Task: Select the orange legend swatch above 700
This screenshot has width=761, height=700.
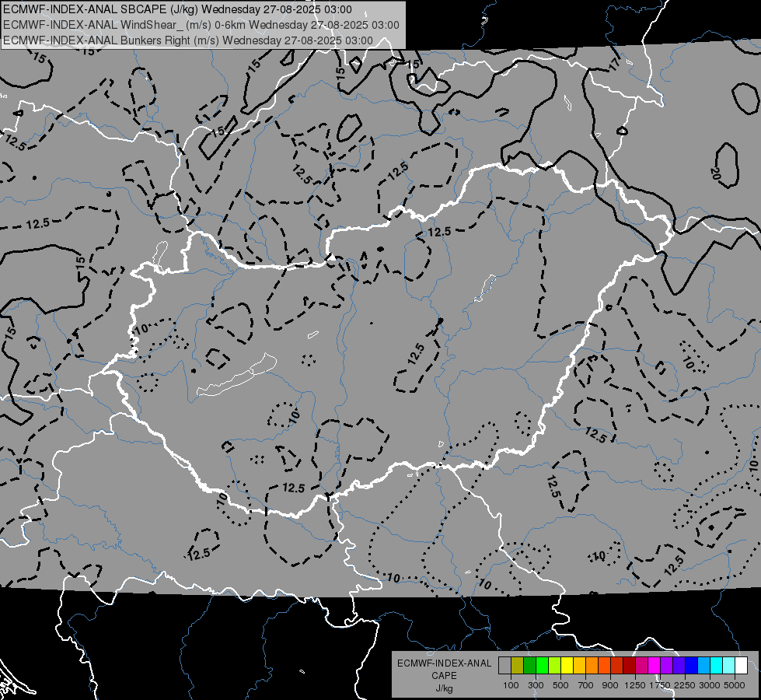Action: tap(592, 666)
